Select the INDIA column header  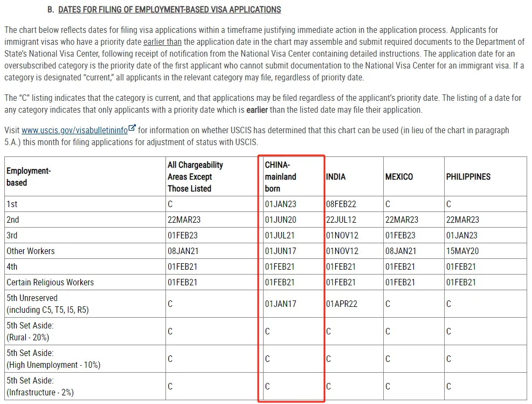[x=336, y=177]
